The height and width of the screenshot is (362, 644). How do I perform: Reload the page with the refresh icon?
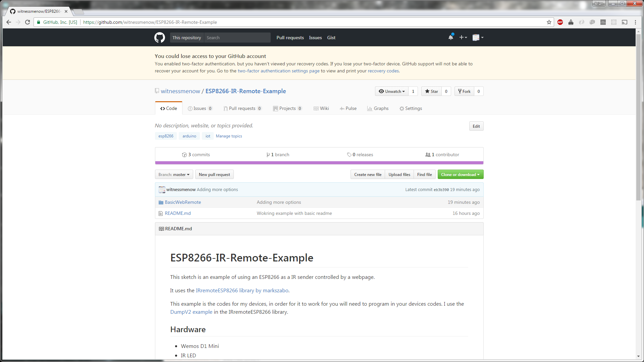28,22
